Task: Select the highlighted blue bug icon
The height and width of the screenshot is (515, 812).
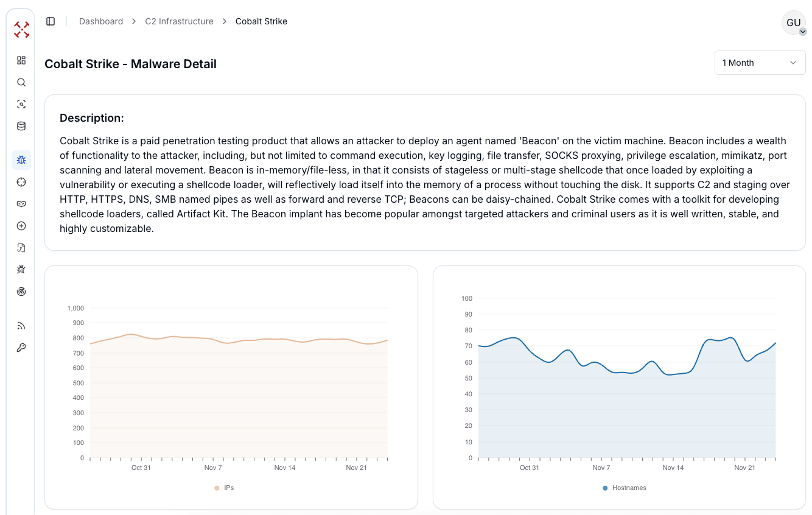Action: 21,160
